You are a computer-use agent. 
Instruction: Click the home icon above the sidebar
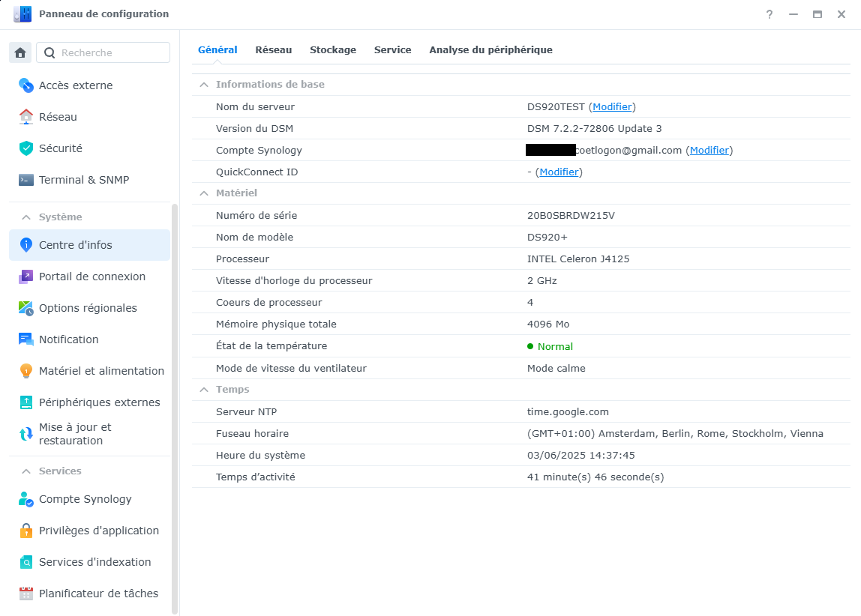tap(19, 52)
